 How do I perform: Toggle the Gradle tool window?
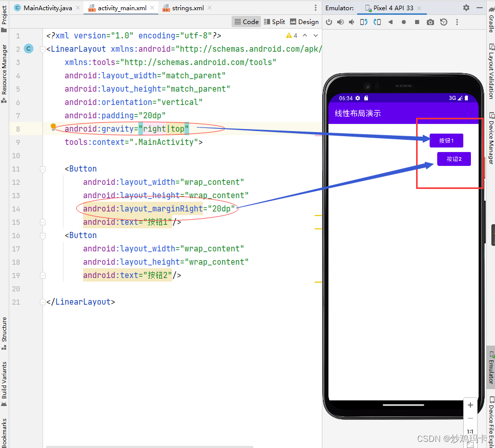(491, 19)
